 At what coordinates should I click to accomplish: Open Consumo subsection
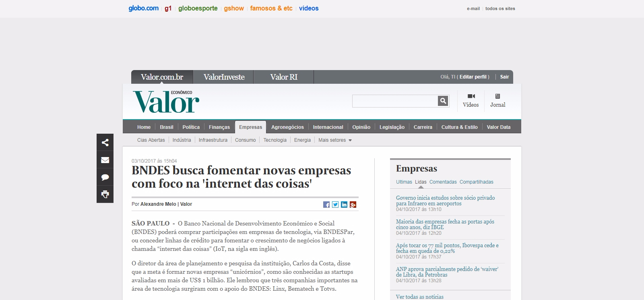tap(245, 140)
